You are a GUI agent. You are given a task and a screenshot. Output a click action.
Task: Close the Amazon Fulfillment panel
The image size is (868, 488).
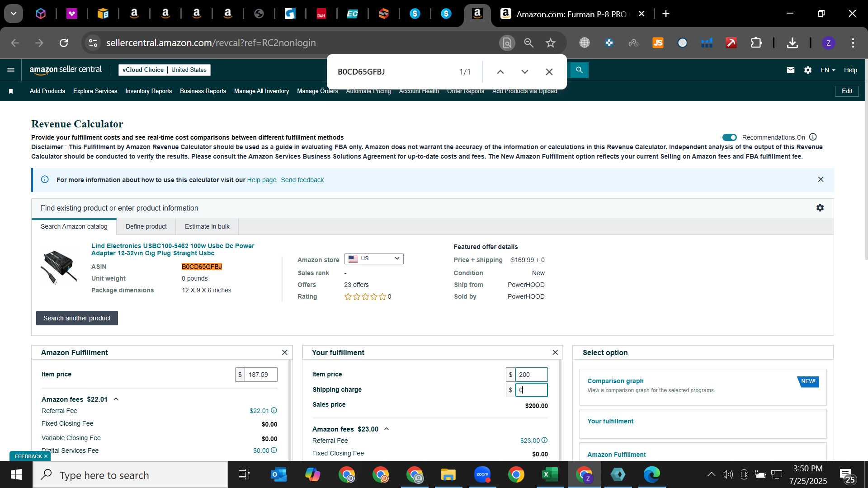click(284, 352)
